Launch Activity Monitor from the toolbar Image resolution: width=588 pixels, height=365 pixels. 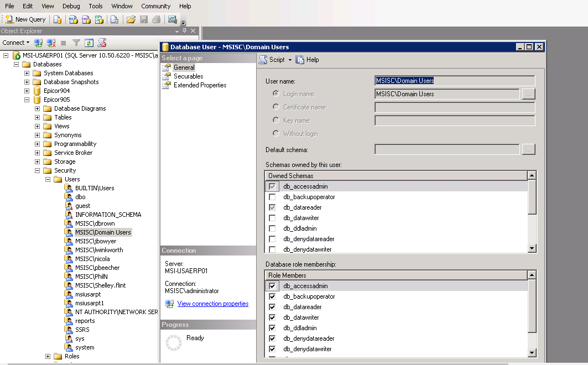click(x=173, y=19)
